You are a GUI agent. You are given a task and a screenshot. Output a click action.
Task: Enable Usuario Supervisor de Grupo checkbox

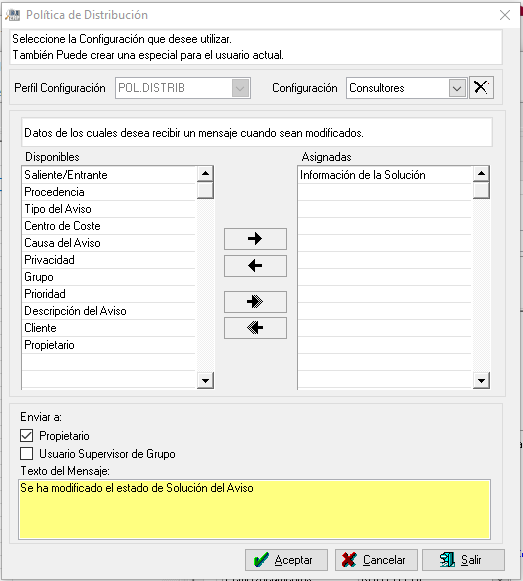click(x=27, y=454)
